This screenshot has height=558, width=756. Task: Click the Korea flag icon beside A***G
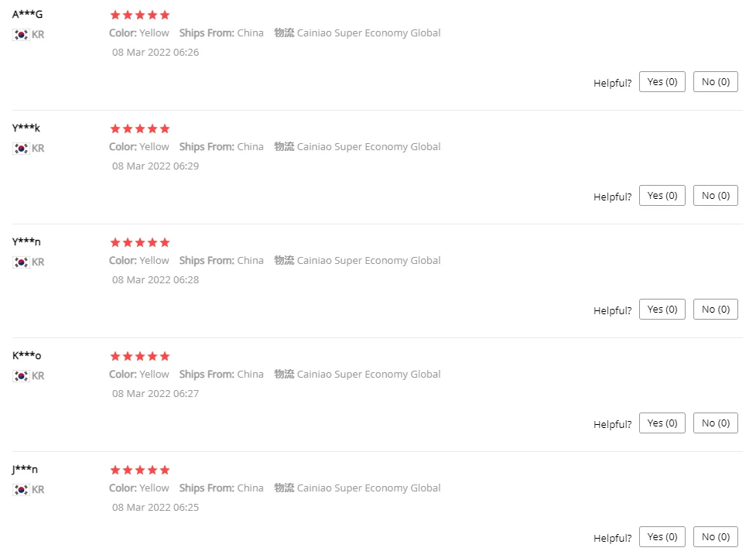click(x=21, y=35)
